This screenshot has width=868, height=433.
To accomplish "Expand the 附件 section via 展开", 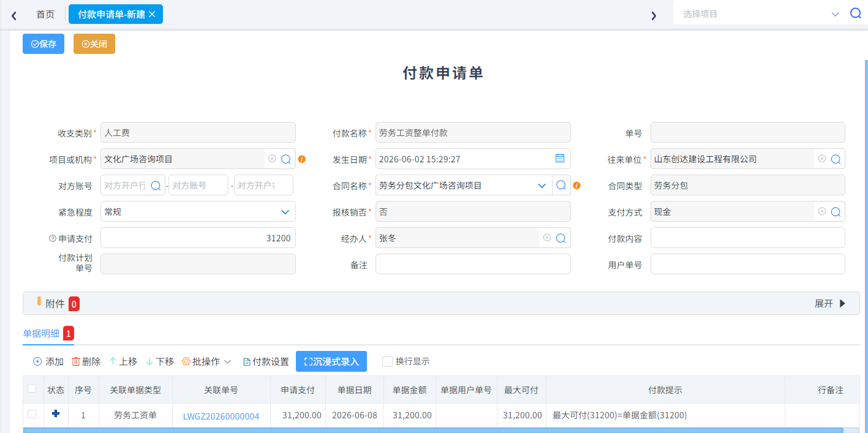I will (830, 303).
